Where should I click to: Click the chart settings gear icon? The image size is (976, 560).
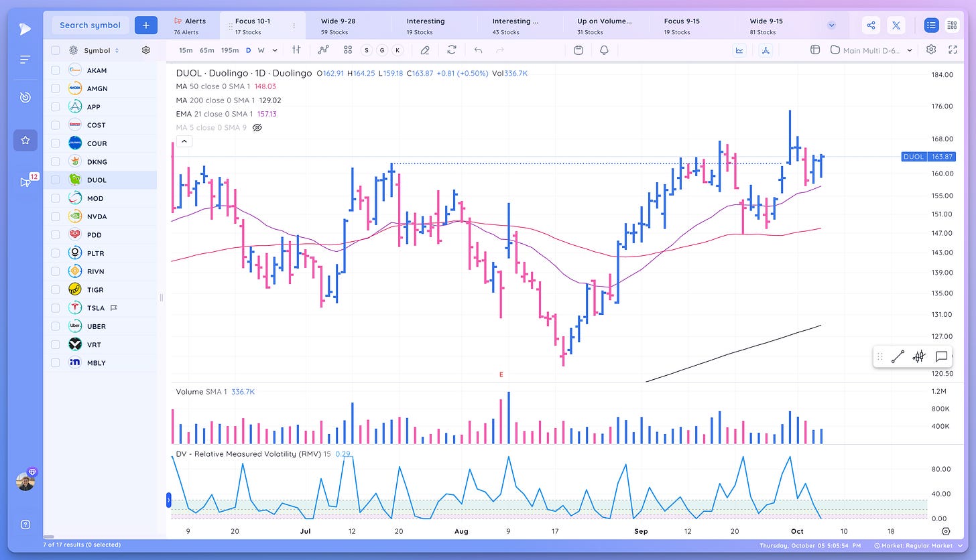(931, 50)
